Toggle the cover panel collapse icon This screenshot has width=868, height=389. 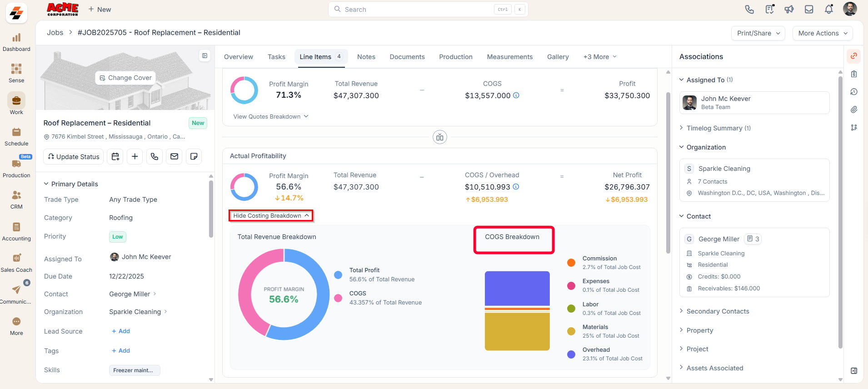tap(205, 56)
